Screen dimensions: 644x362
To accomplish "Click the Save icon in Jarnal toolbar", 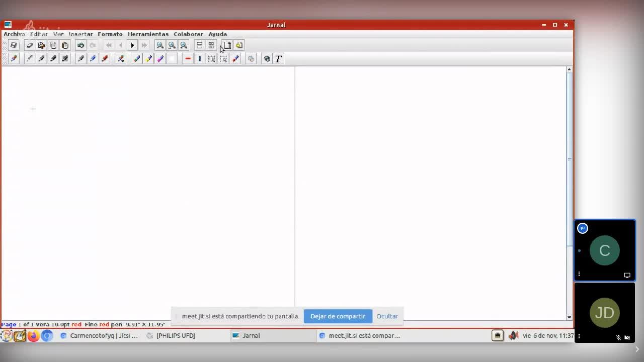I will (x=14, y=45).
